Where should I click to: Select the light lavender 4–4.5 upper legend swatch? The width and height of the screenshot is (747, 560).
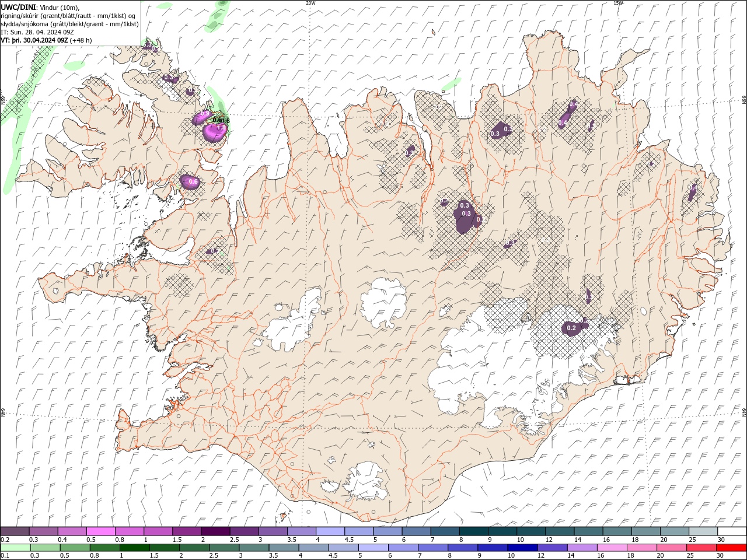[x=330, y=531]
